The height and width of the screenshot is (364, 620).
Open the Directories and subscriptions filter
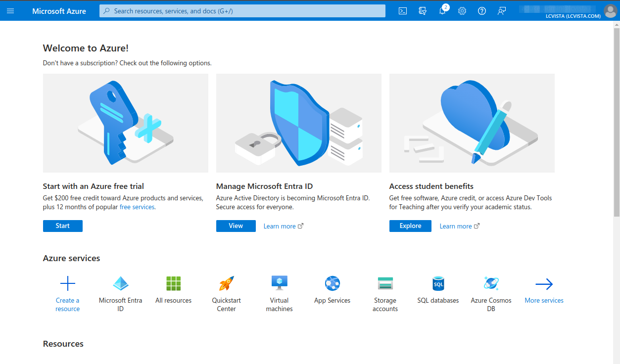tap(423, 11)
